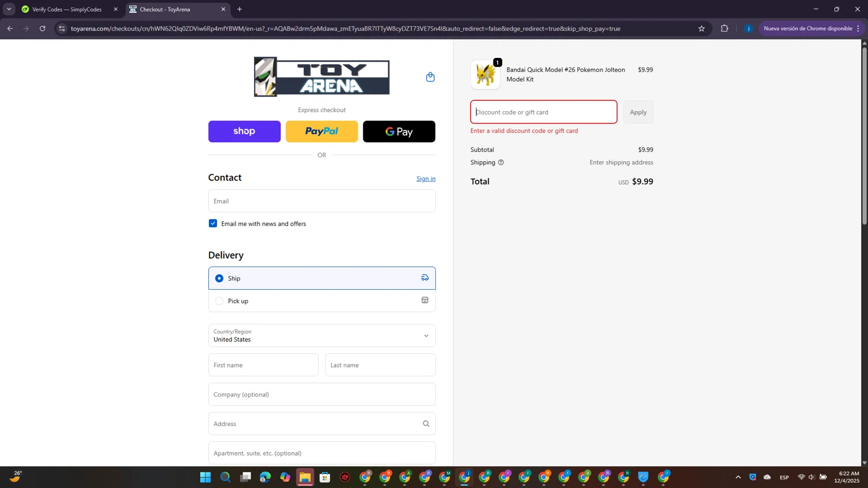Click the Last name field
The height and width of the screenshot is (488, 868).
(x=380, y=365)
